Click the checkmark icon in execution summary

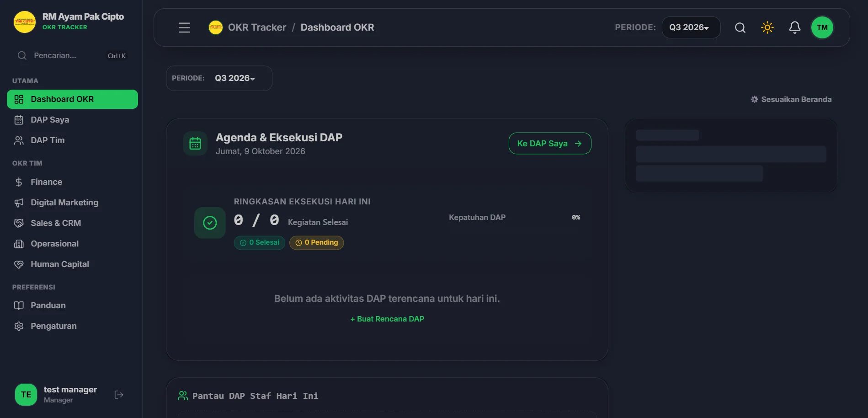pyautogui.click(x=210, y=223)
